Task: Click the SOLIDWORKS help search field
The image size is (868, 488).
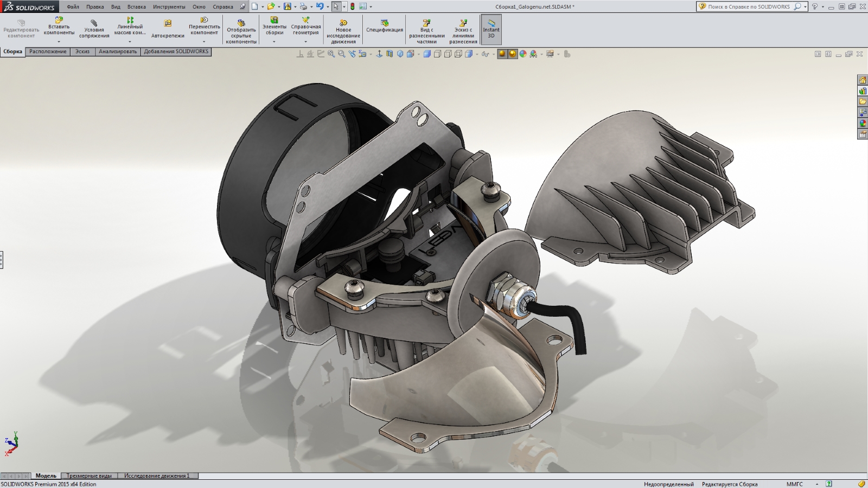Action: pyautogui.click(x=749, y=7)
